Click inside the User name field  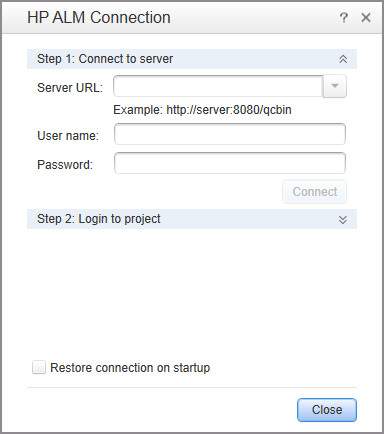230,134
